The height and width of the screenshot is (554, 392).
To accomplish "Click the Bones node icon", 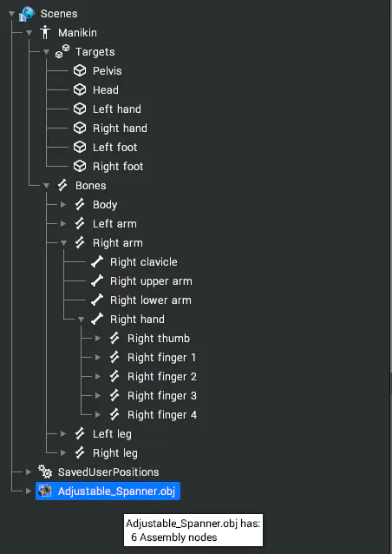I will pyautogui.click(x=62, y=185).
